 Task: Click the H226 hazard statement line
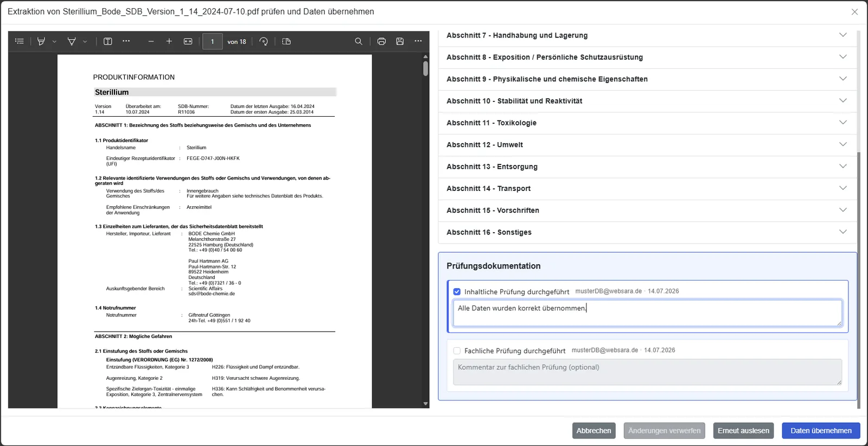pyautogui.click(x=256, y=367)
